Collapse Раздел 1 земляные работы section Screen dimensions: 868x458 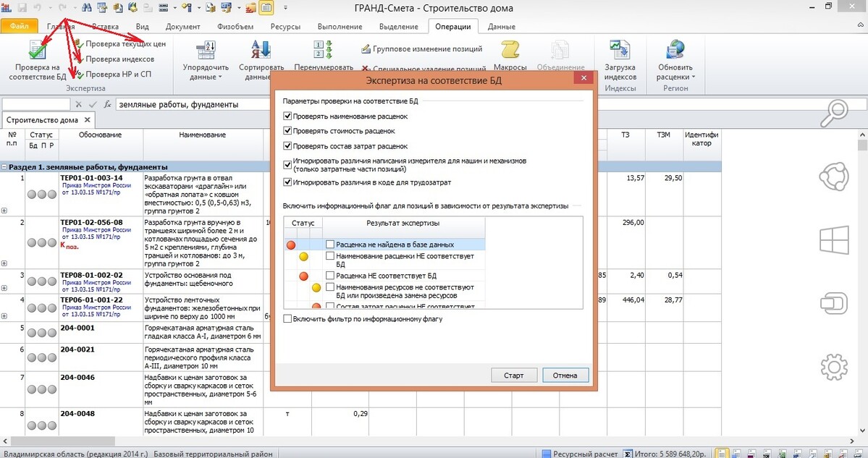(4, 167)
